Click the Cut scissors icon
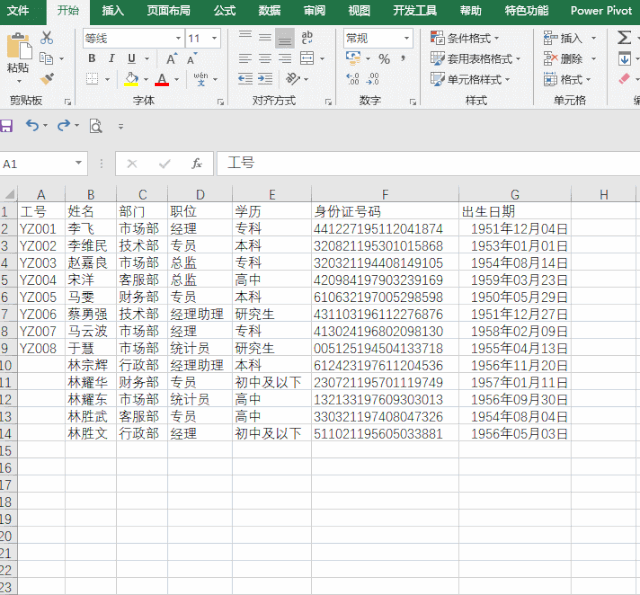Screen dimensions: 640x595 (x=47, y=38)
